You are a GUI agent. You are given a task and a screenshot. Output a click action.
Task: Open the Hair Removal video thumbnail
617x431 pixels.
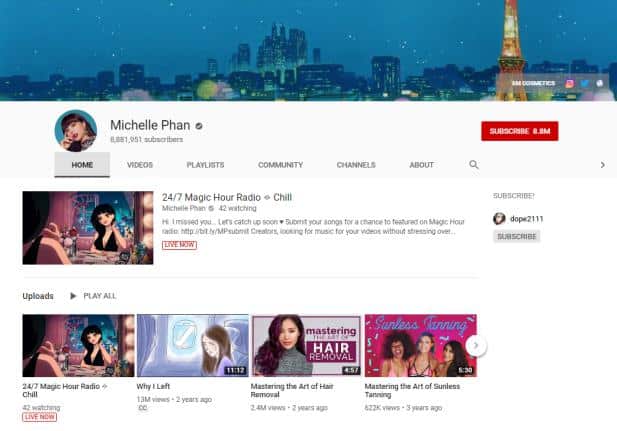(306, 346)
